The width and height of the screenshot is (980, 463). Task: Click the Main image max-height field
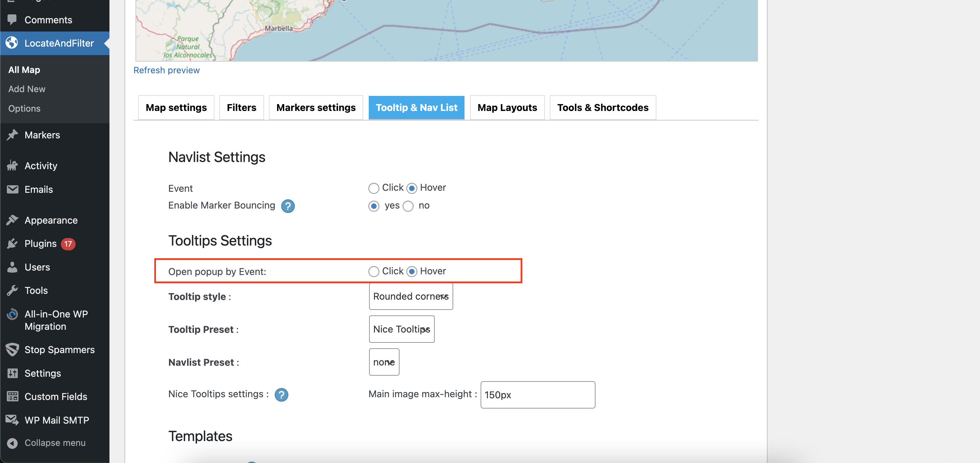pyautogui.click(x=537, y=395)
